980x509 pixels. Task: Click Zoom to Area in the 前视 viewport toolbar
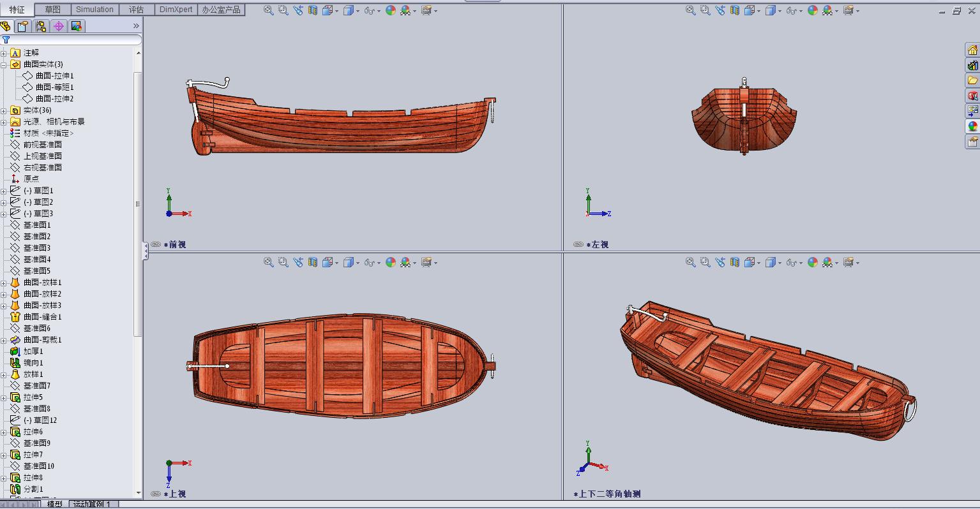pyautogui.click(x=283, y=10)
